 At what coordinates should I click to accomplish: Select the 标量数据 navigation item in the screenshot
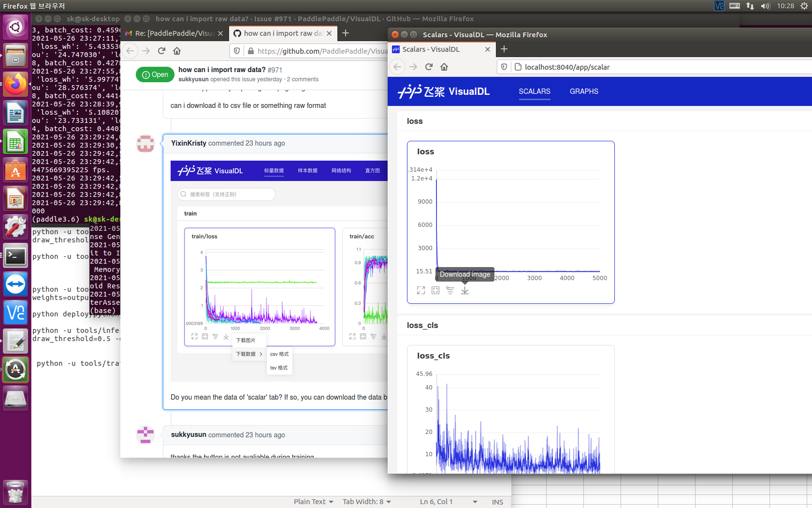point(274,171)
